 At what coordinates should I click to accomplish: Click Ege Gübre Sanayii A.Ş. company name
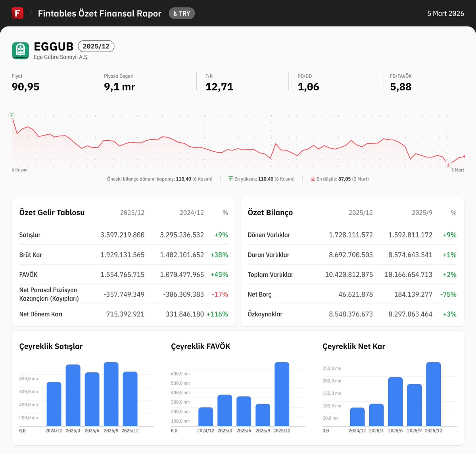(61, 57)
